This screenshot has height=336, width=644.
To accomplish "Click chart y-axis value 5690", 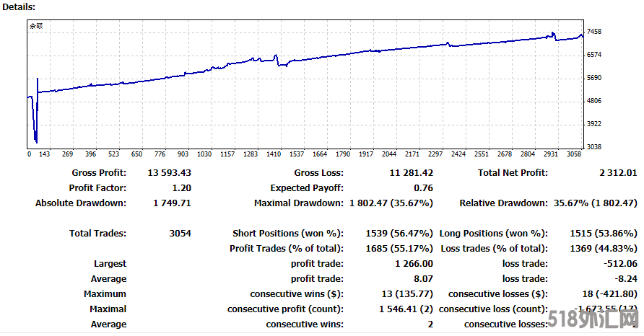I will (x=594, y=78).
